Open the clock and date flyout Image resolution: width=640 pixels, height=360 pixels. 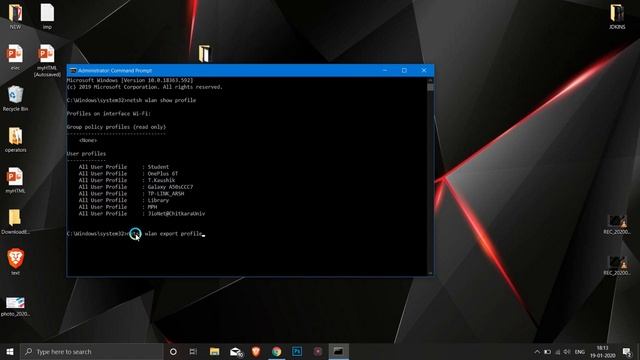pyautogui.click(x=602, y=352)
